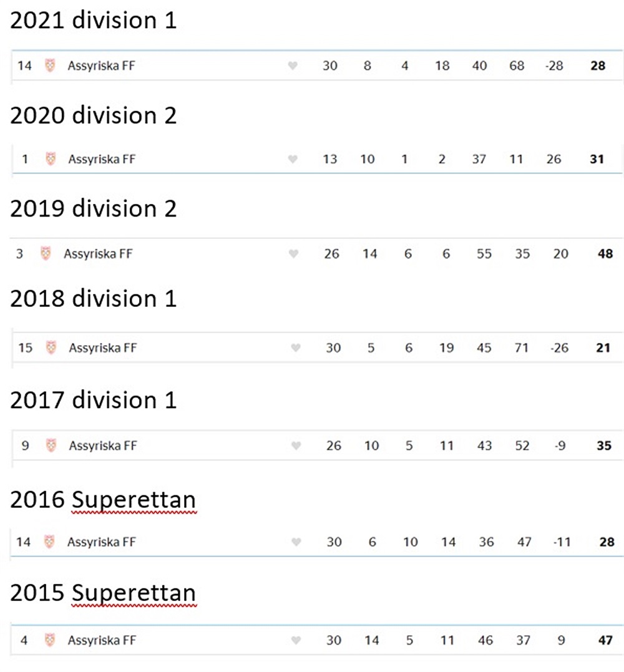Click the heart icon in 2017 division 1 row

click(296, 446)
